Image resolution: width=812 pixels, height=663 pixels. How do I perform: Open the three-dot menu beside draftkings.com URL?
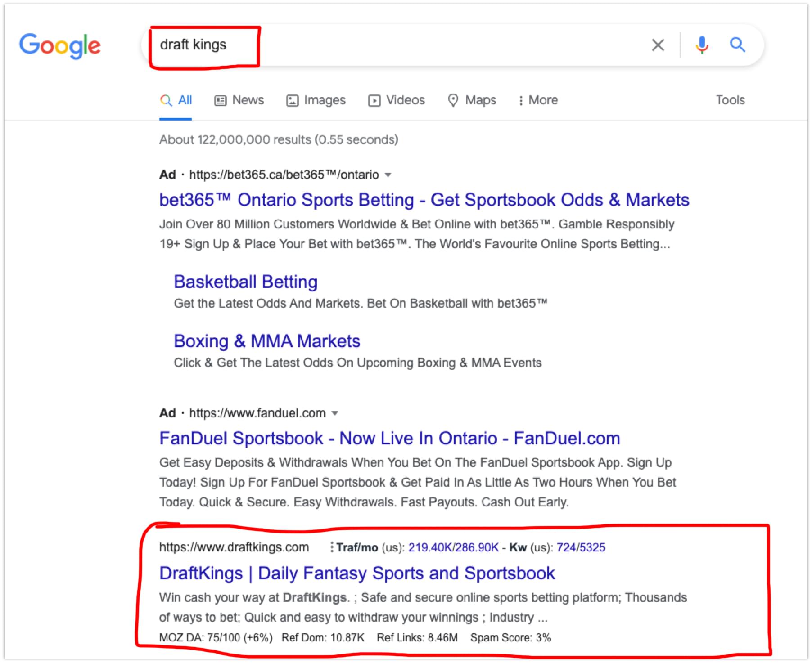click(332, 547)
